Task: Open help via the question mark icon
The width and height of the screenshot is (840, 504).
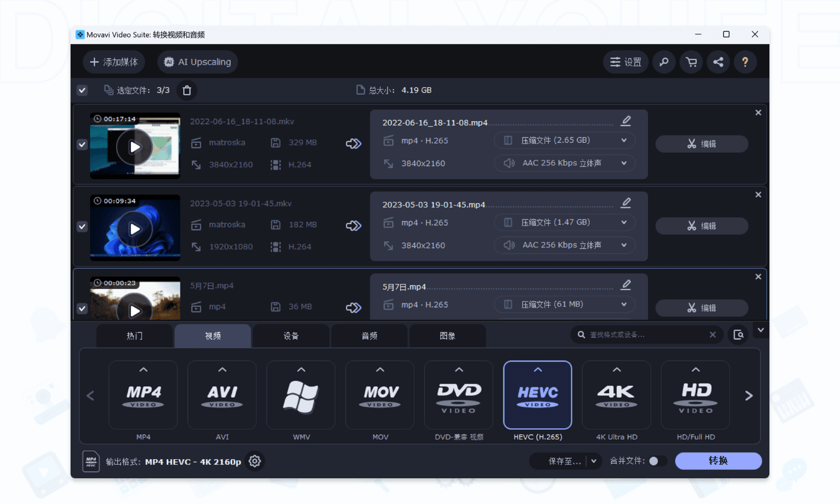Action: [745, 62]
